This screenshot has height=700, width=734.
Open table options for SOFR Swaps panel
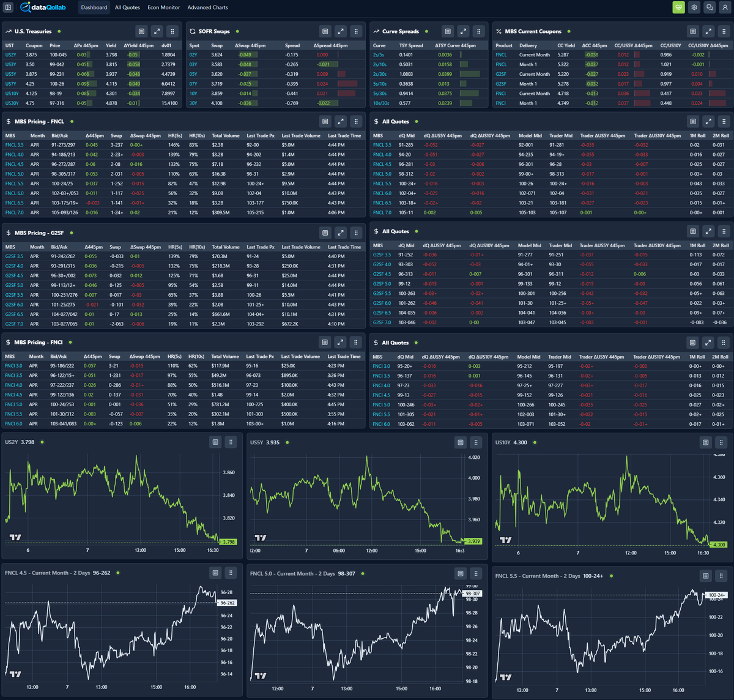(325, 31)
